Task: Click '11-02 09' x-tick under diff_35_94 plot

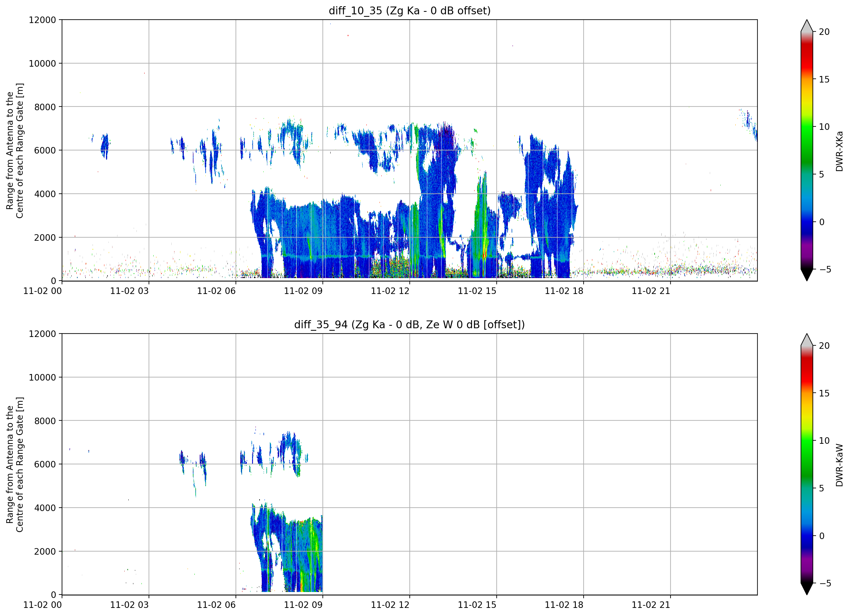Action: [303, 605]
